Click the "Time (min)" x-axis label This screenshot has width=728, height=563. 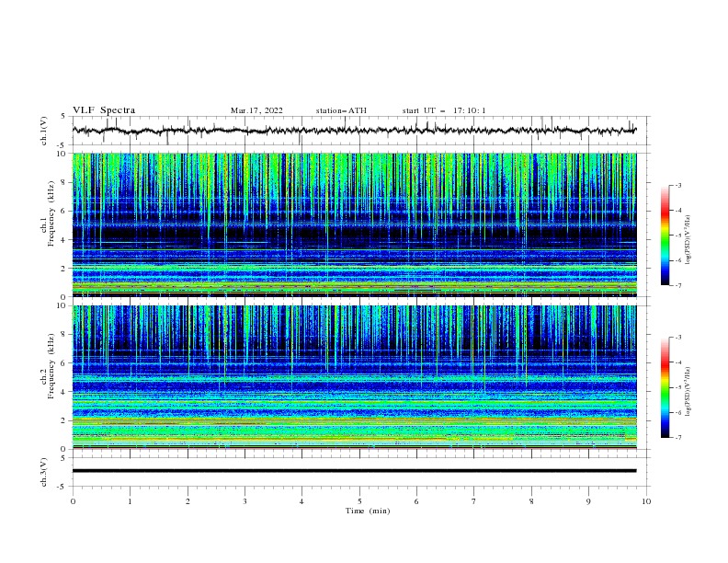point(368,511)
